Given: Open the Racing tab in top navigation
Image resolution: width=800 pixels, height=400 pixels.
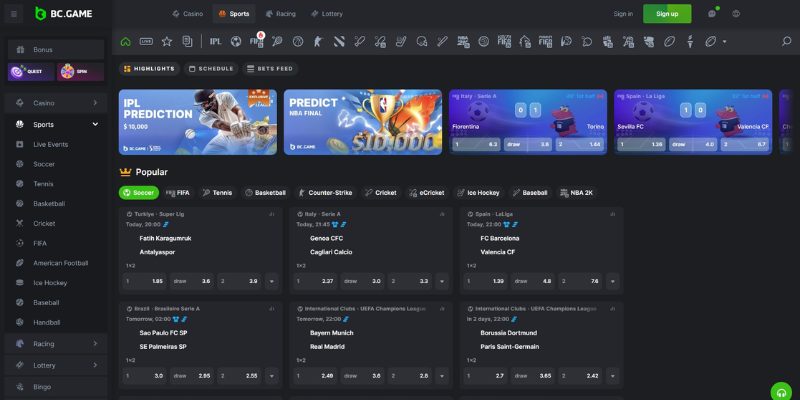Looking at the screenshot, I should coord(279,14).
